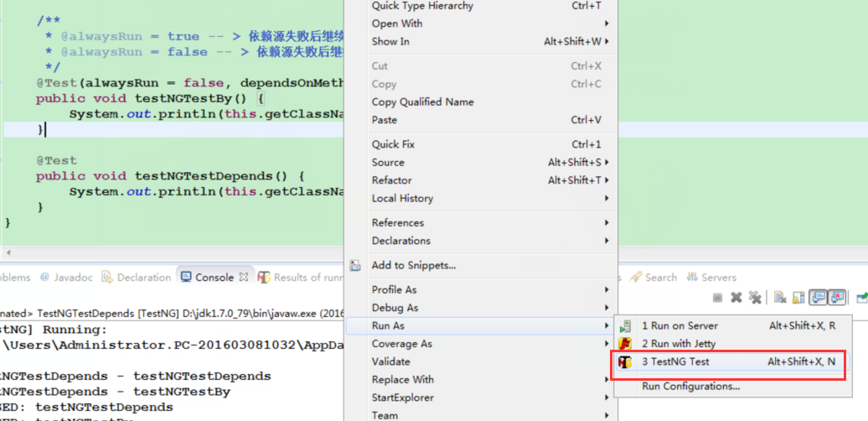Image resolution: width=868 pixels, height=421 pixels.
Task: Open the TestNG Results of running tab
Action: click(299, 278)
